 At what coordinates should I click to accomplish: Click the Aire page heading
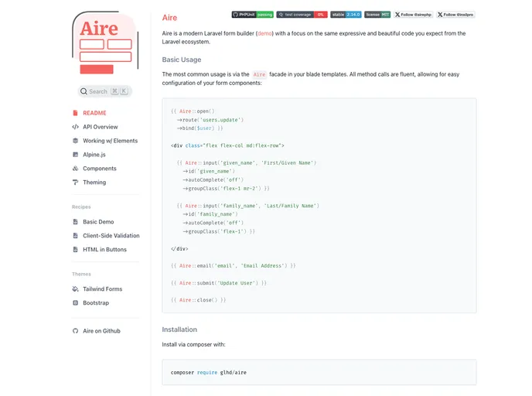tap(169, 18)
